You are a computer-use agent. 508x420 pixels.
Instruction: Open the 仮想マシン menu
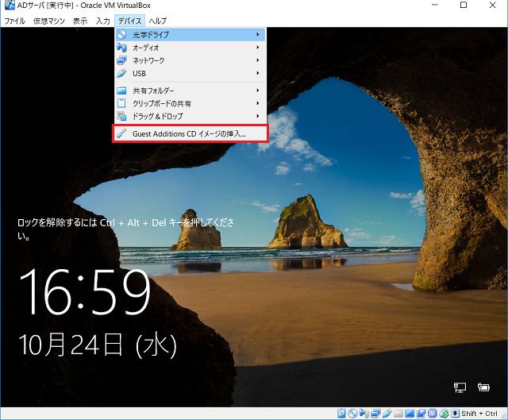coord(49,21)
